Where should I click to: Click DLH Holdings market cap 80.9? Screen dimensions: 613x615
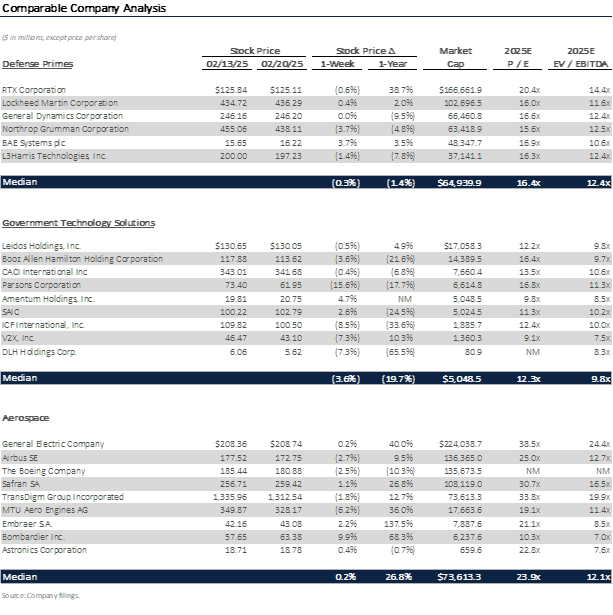click(x=473, y=352)
